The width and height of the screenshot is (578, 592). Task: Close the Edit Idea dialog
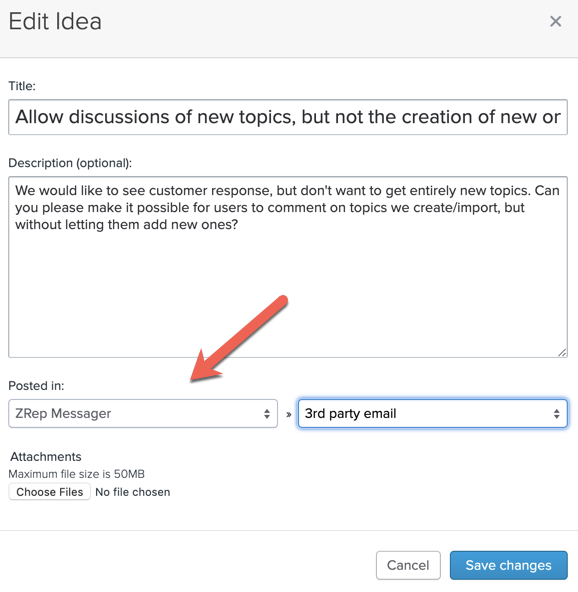click(555, 22)
